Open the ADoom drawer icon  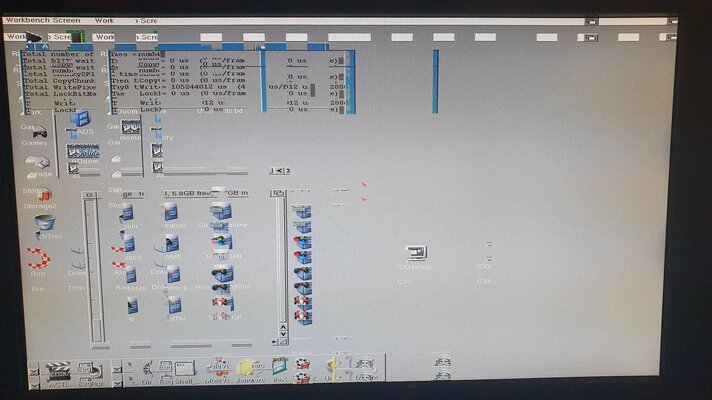click(x=83, y=152)
